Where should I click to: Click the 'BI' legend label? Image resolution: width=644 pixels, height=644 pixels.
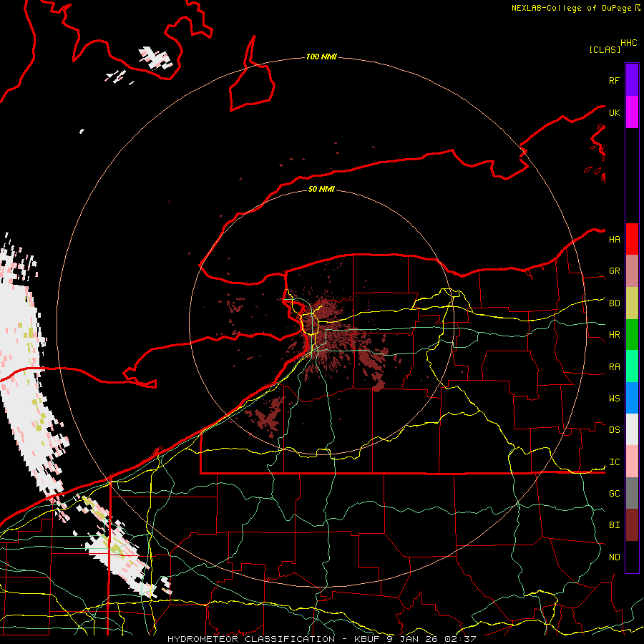(x=614, y=525)
